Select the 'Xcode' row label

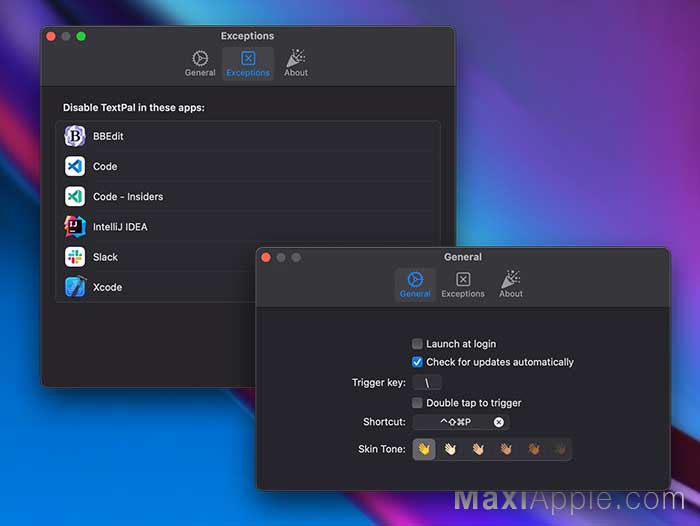107,287
